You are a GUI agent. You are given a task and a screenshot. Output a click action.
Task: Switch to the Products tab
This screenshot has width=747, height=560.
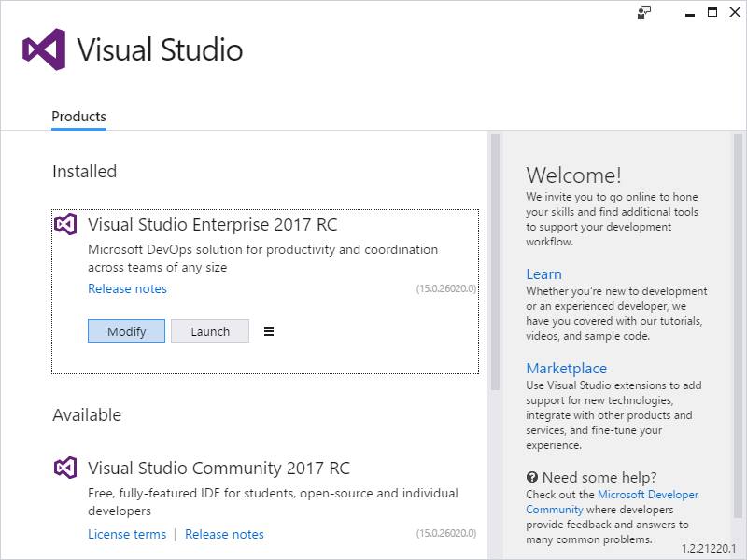coord(78,116)
